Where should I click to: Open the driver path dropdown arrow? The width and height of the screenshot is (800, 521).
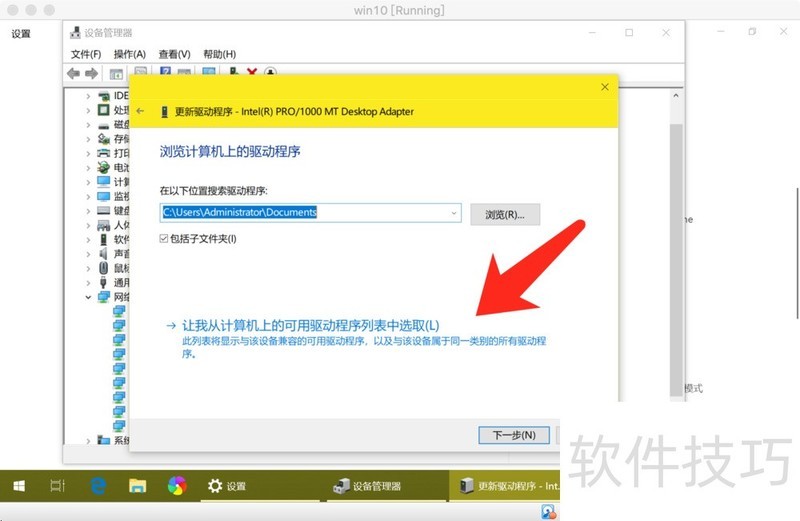coord(454,213)
